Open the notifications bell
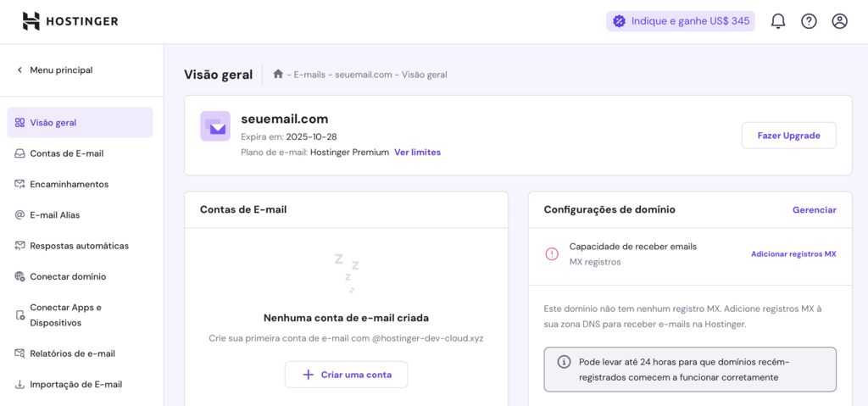 pos(778,21)
